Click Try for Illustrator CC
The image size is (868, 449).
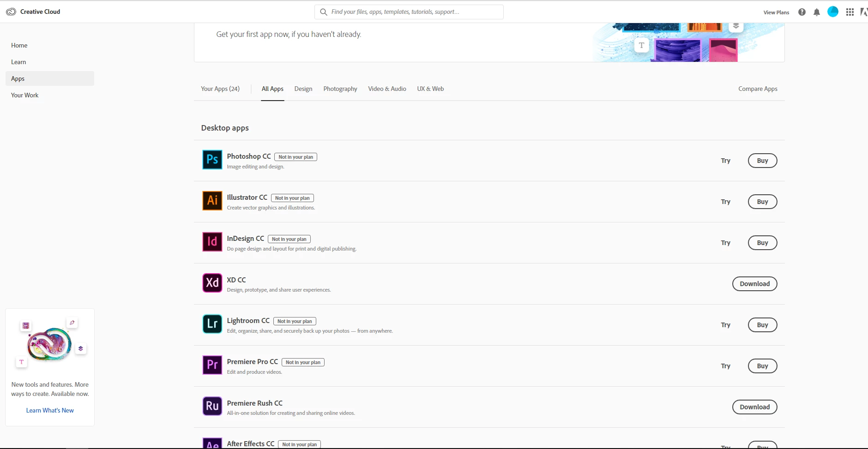pyautogui.click(x=726, y=202)
